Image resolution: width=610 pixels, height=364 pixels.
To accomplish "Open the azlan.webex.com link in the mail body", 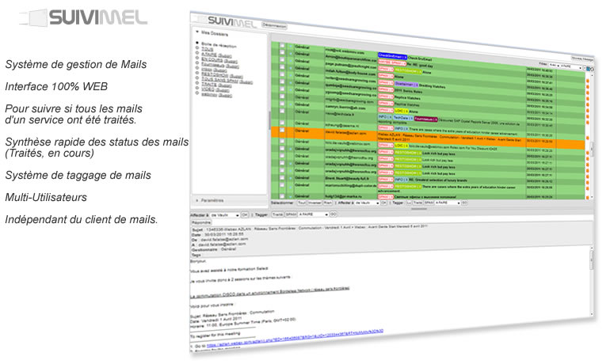I will (295, 338).
